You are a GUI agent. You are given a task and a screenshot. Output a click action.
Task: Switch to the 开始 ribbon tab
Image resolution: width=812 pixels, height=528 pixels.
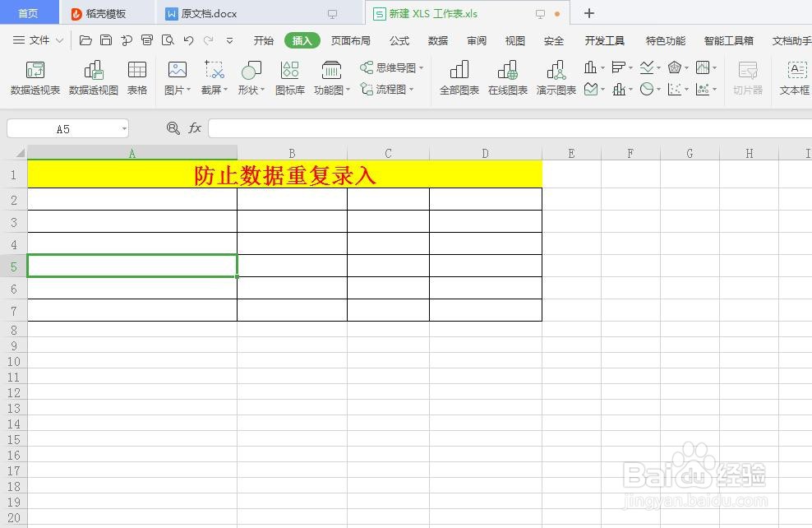coord(263,39)
